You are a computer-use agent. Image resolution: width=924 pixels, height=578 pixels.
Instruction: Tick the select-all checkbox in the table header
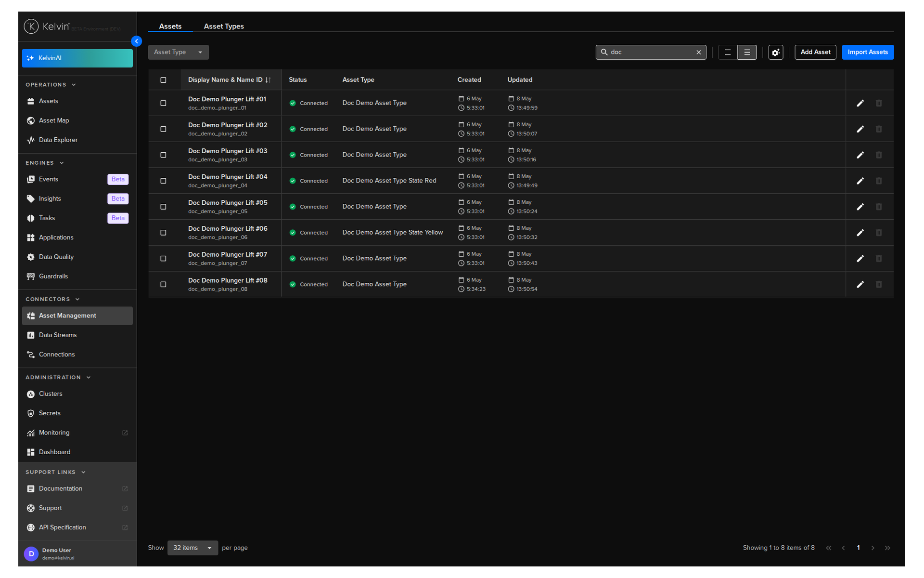(163, 80)
